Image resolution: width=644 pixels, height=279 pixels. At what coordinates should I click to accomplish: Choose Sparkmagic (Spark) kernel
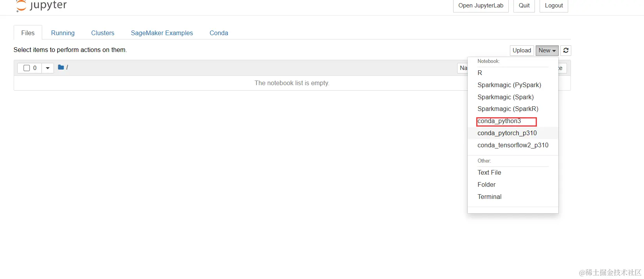pos(513,97)
